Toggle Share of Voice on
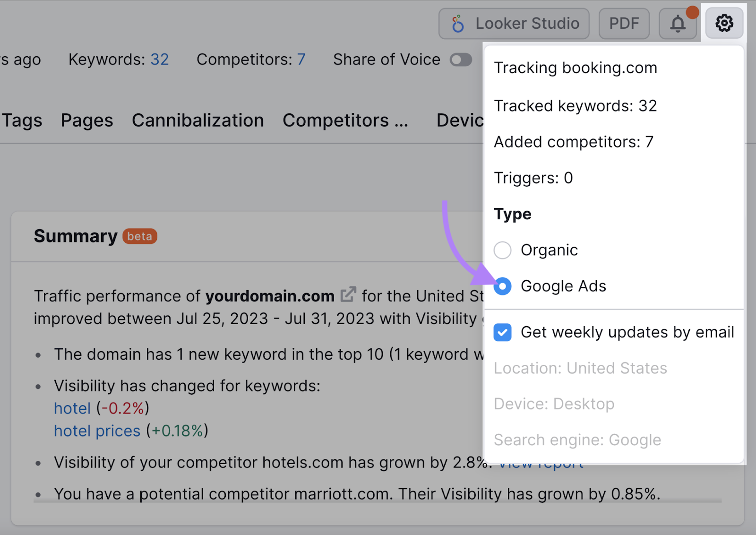 tap(461, 60)
